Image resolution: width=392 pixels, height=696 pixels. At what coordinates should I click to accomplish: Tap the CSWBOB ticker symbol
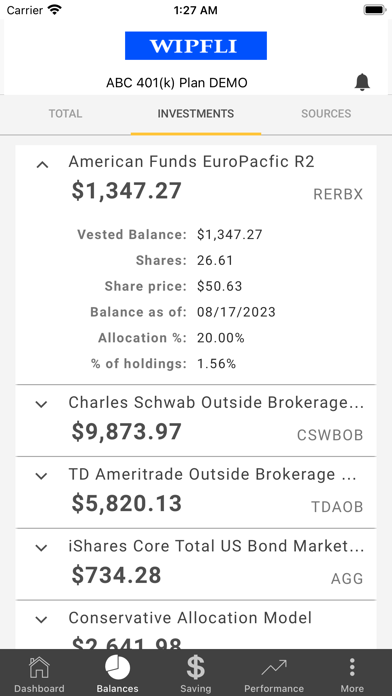[x=330, y=435]
